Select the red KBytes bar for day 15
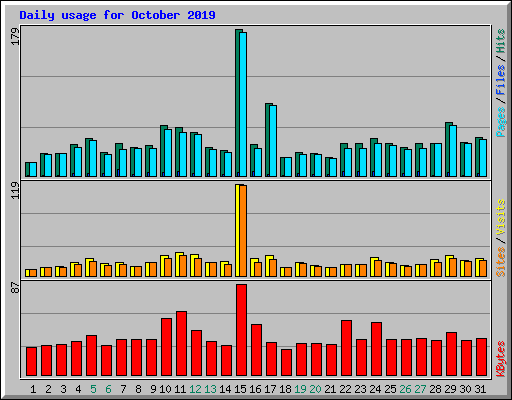The image size is (512, 400). 241,330
